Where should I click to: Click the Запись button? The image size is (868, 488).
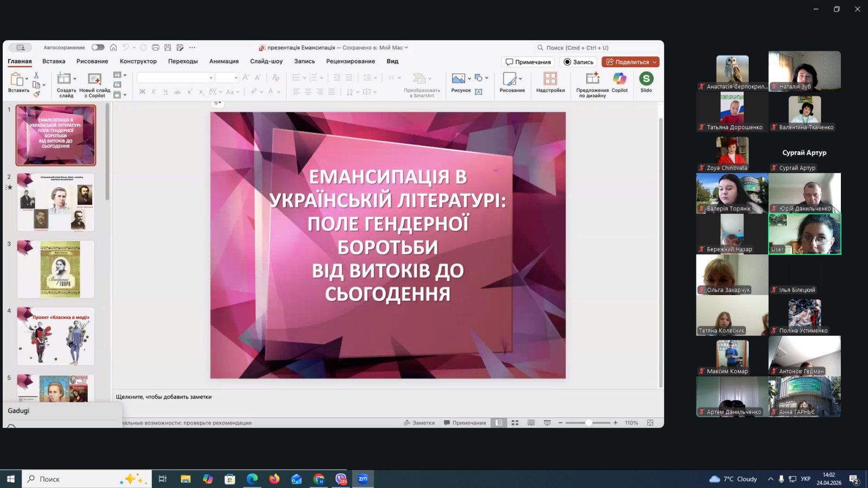click(x=578, y=62)
